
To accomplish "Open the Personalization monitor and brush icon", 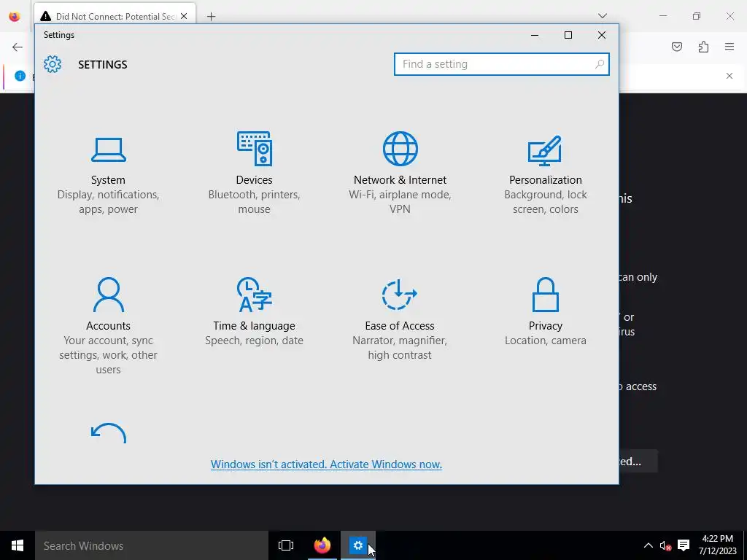I will click(x=545, y=150).
